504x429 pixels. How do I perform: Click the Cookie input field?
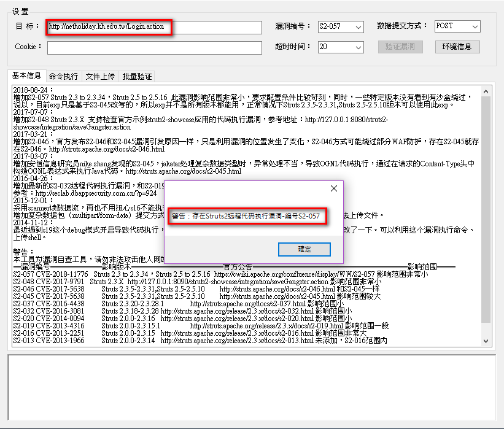coord(155,47)
